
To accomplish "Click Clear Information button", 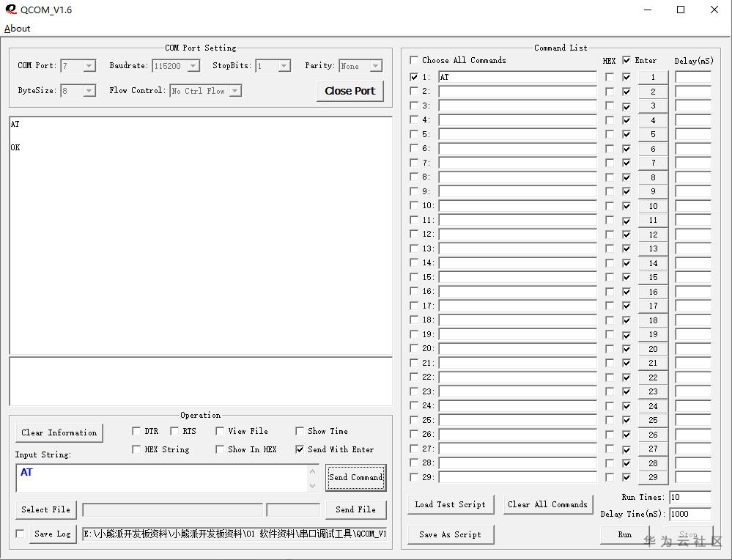I will tap(59, 432).
